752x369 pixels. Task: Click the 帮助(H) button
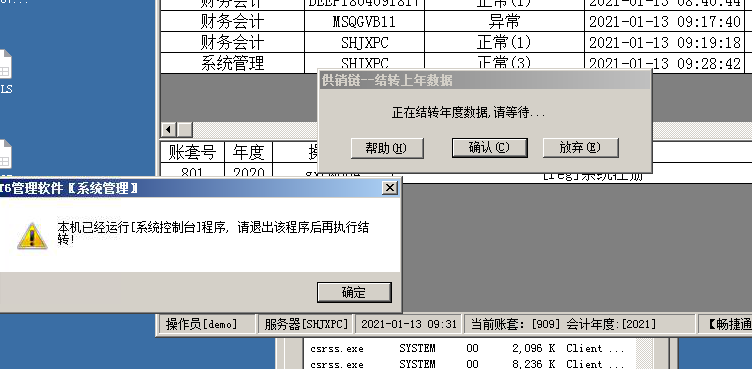tap(387, 148)
